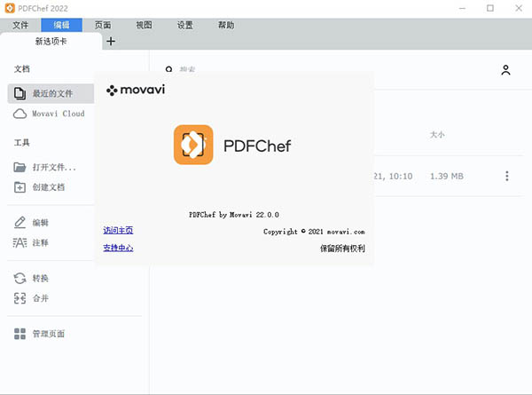Select 最近的文件 in the sidebar

51,93
